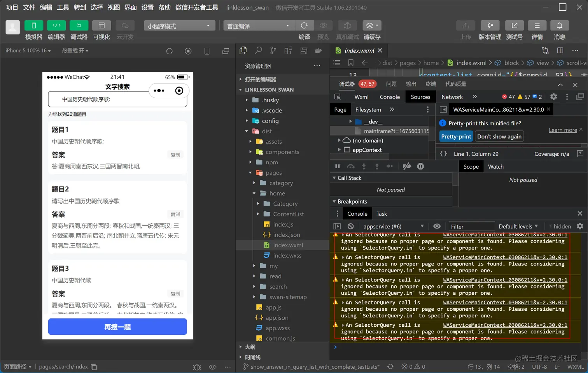Click the simulator stop icon

(188, 51)
